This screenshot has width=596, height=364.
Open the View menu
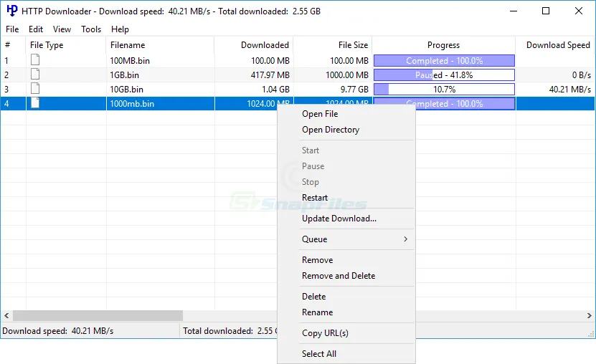tap(62, 29)
